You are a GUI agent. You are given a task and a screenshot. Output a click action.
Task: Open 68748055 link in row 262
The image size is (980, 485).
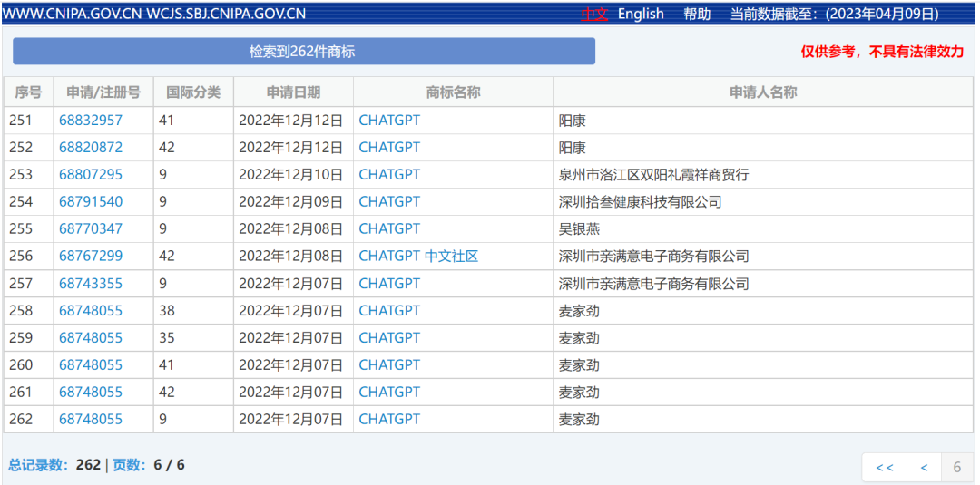[x=91, y=419]
